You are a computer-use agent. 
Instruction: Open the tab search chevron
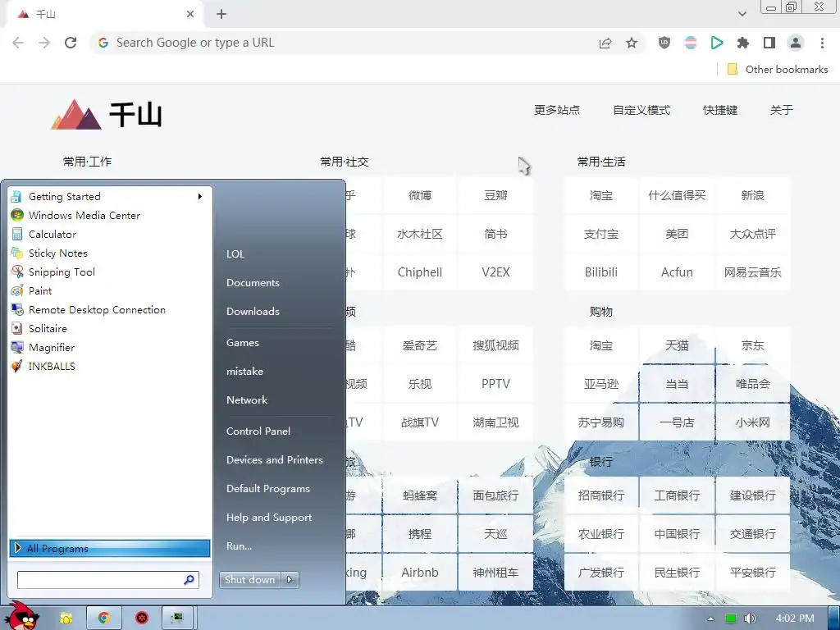(742, 14)
